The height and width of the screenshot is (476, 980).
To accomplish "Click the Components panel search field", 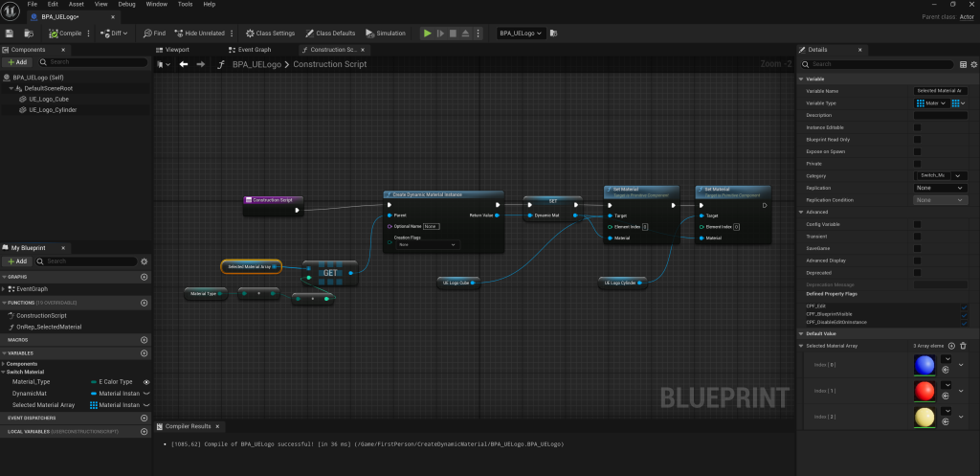I will tap(93, 62).
